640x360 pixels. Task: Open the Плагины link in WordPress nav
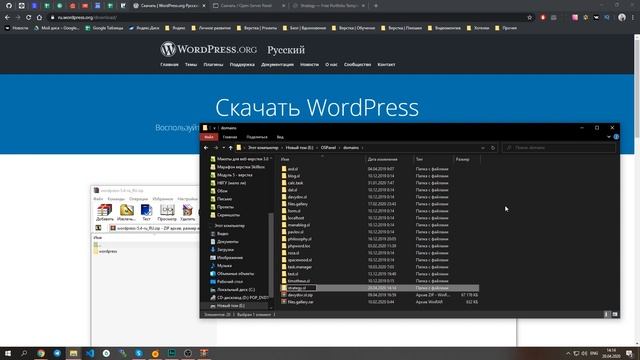213,64
